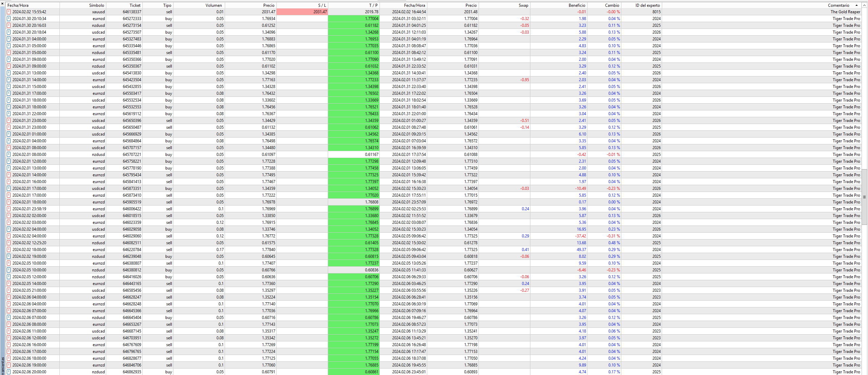Click the order icon of the 2024.02.05 21:00:00 row
The width and height of the screenshot is (868, 375).
[x=9, y=290]
